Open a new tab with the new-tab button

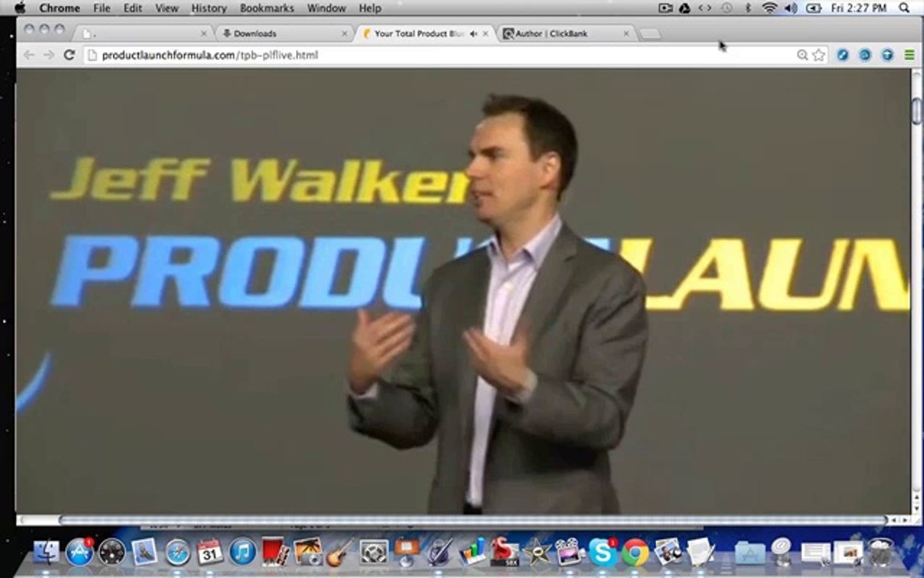pos(650,35)
